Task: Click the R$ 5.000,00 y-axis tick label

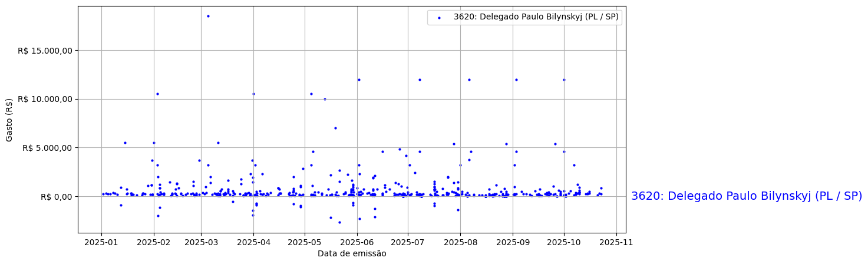Action: (47, 148)
